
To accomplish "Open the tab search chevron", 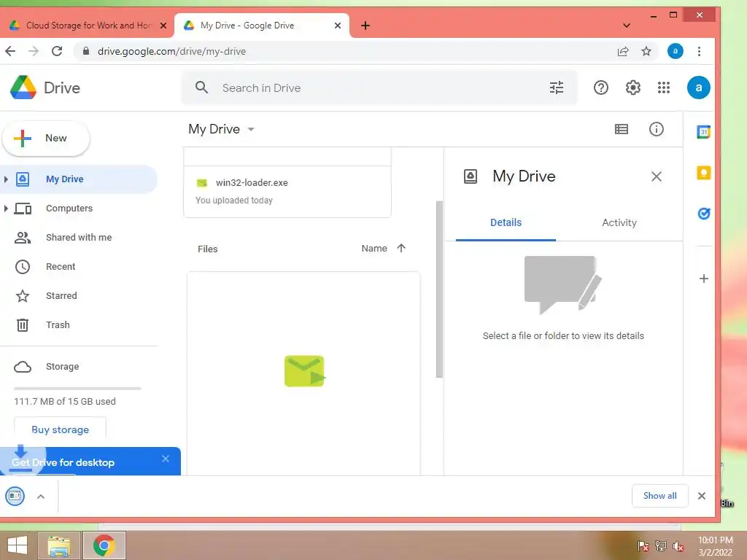I will coord(627,26).
